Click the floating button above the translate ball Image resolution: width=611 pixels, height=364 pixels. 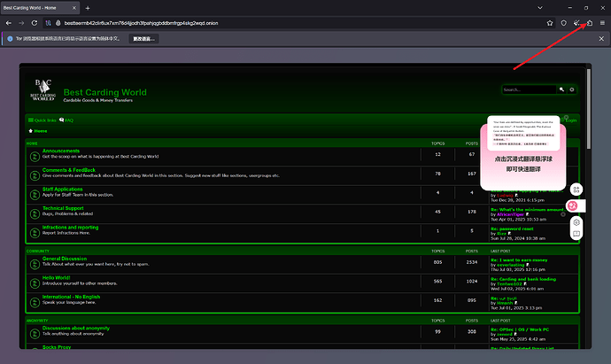[x=576, y=190]
